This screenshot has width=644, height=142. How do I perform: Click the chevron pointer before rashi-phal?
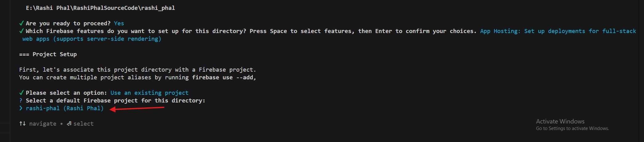click(x=21, y=108)
